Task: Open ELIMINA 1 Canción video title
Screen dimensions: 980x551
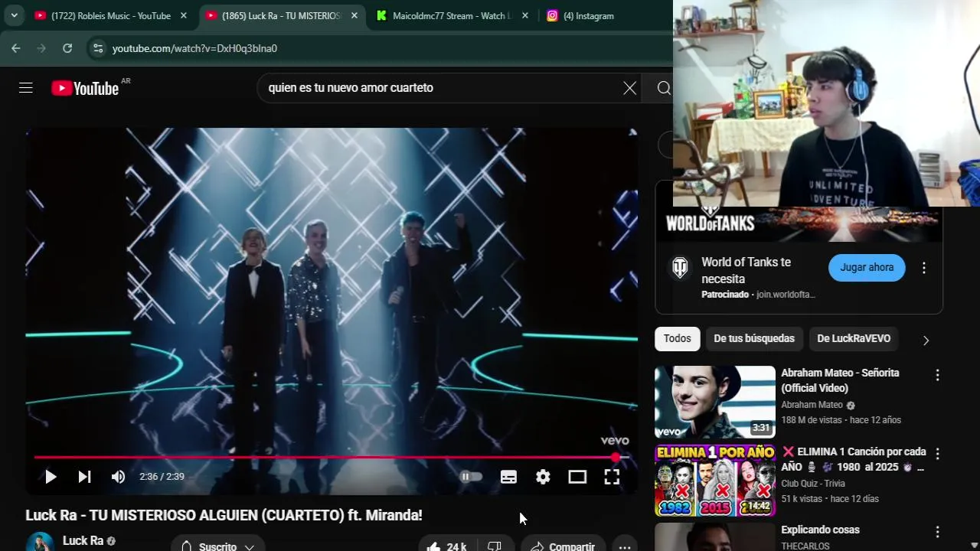Action: coord(854,459)
